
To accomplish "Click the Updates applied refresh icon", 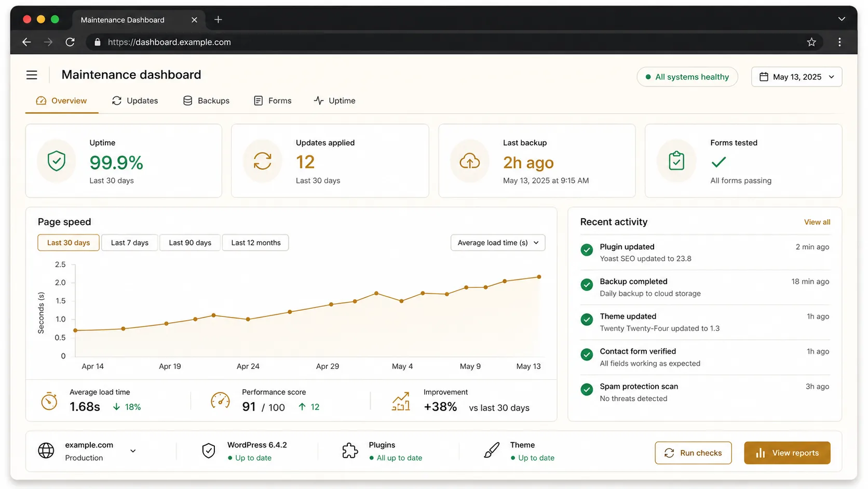I will point(263,161).
